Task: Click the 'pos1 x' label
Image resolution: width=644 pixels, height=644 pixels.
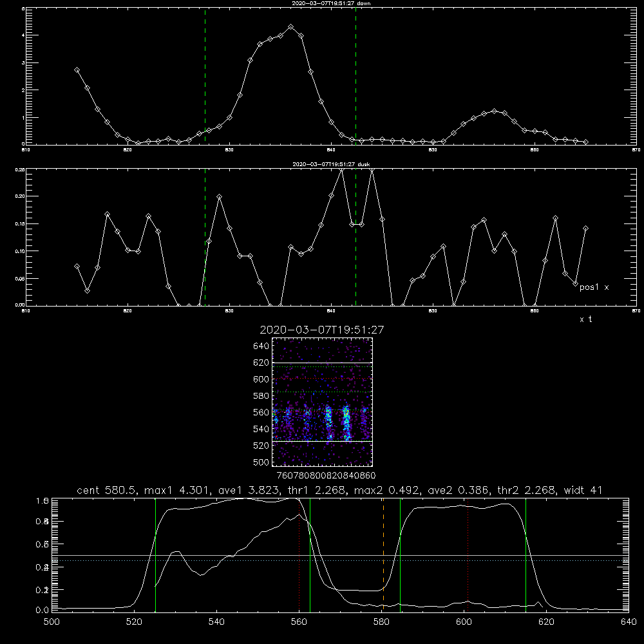Action: 594,287
